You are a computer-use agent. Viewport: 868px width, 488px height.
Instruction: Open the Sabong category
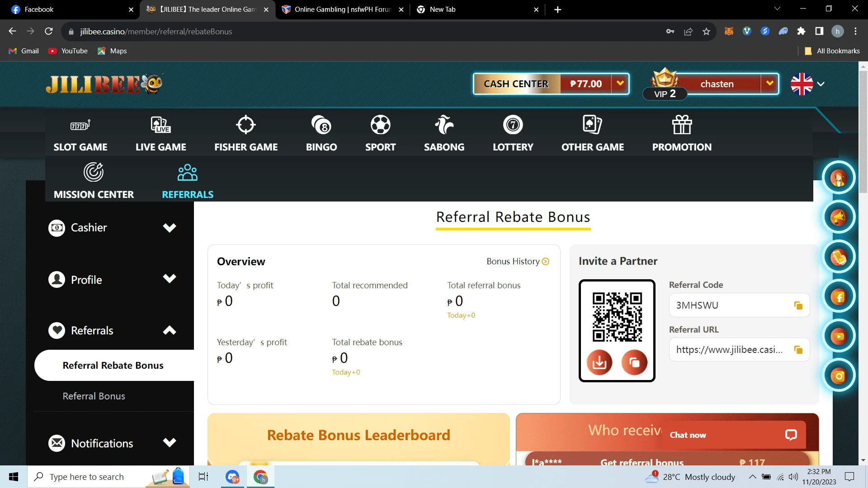tap(444, 134)
